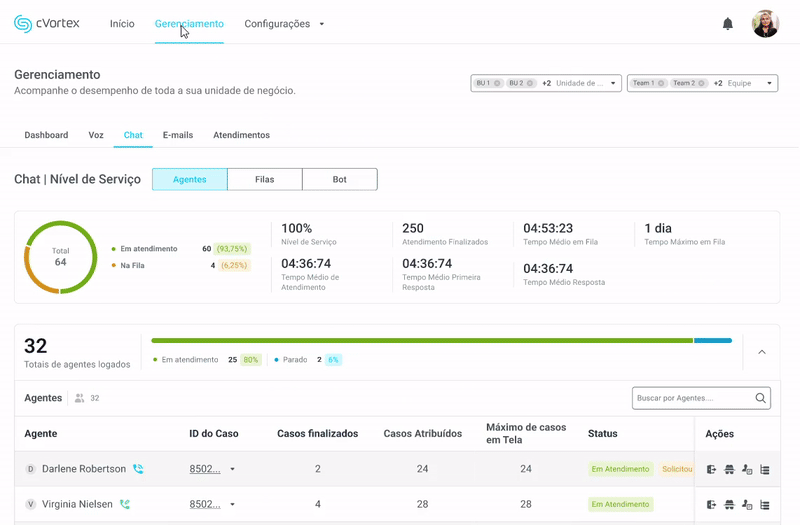Screen dimensions: 800x525
Task: Click the Buscar por Agentes search field
Action: pyautogui.click(x=692, y=398)
